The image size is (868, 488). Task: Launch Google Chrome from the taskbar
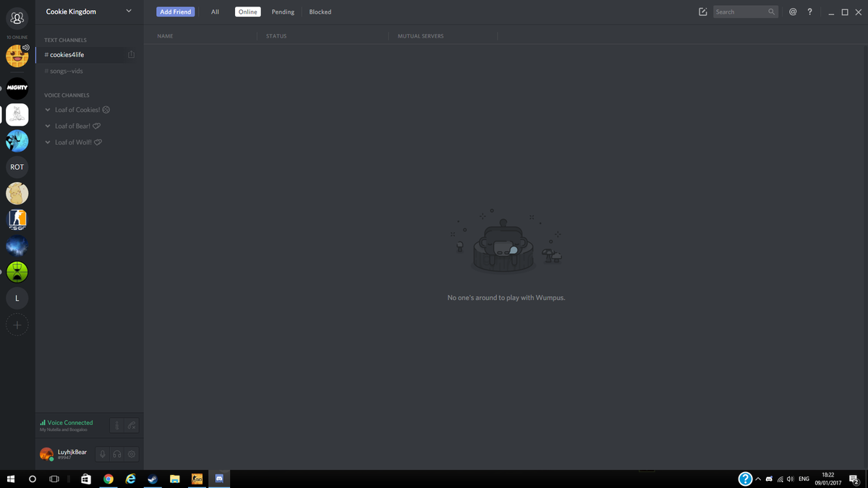pyautogui.click(x=109, y=479)
